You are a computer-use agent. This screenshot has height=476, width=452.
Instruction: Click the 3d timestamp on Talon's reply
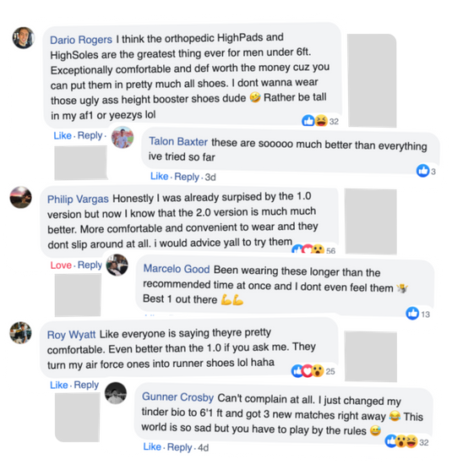[x=210, y=177]
